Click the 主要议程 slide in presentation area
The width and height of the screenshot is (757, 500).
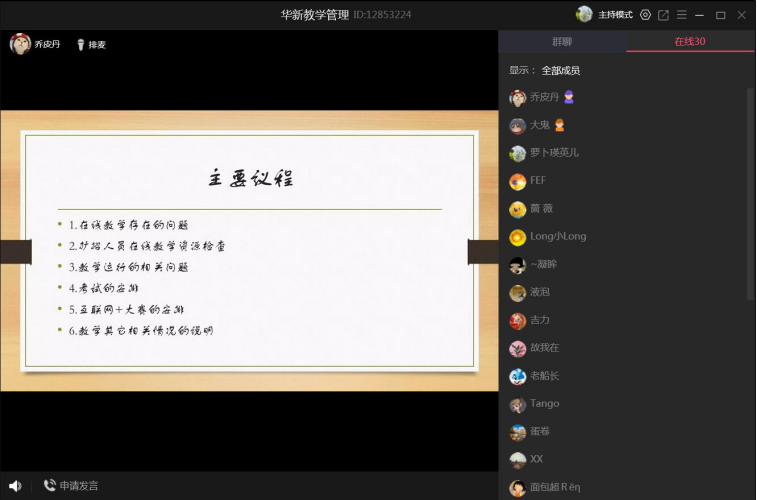click(248, 250)
